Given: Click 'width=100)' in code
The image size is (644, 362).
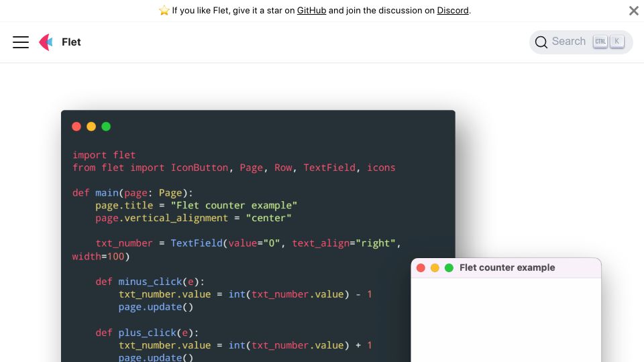Looking at the screenshot, I should click(101, 257).
